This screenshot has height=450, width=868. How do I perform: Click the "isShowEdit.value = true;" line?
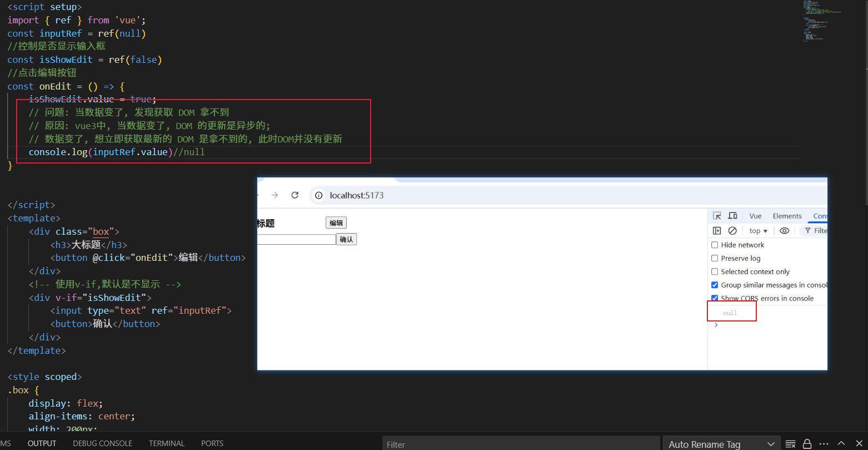tap(93, 99)
